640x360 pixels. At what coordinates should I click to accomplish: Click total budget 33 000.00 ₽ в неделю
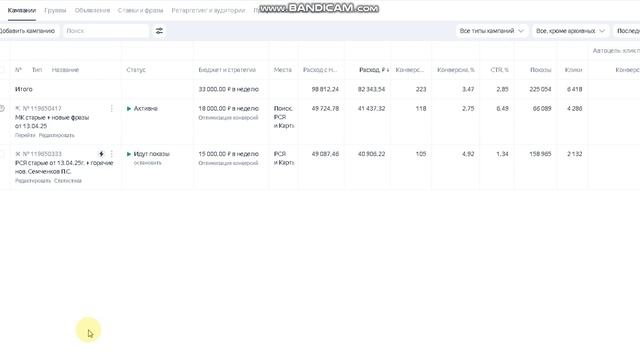[229, 89]
